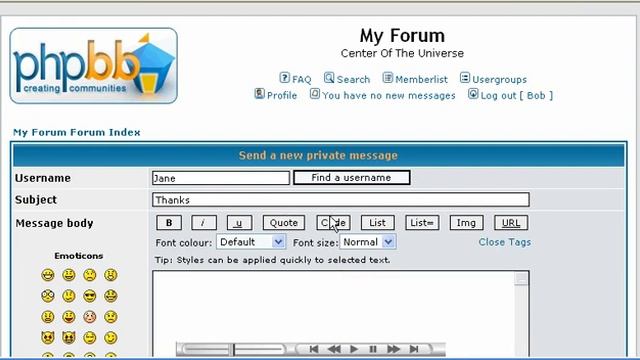Apply italic with the i button
This screenshot has width=640, height=360.
point(204,223)
